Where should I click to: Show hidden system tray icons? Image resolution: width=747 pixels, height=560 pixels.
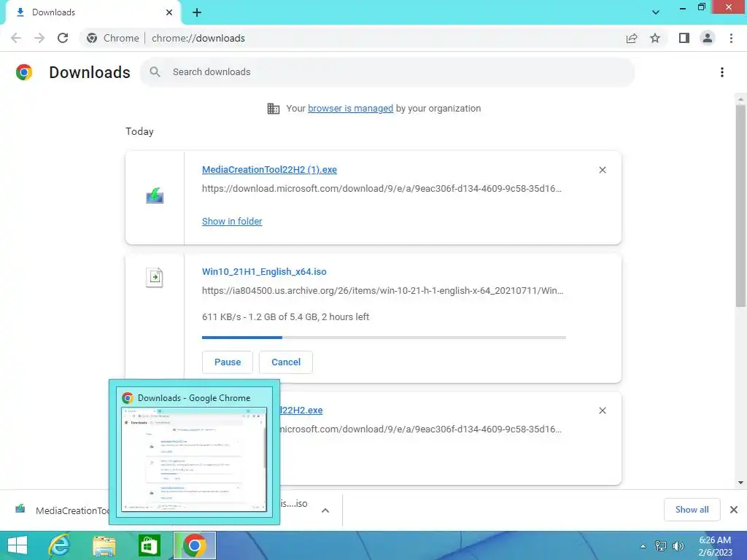pos(643,546)
